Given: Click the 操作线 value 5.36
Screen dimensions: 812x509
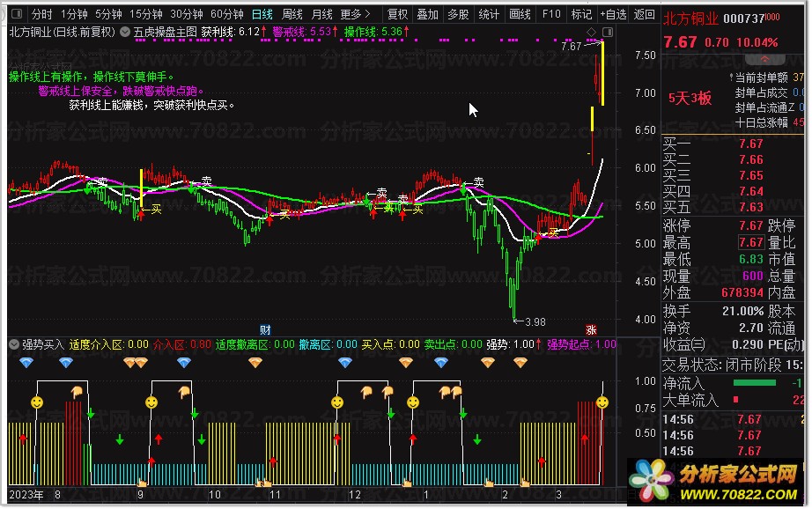Looking at the screenshot, I should click(392, 32).
